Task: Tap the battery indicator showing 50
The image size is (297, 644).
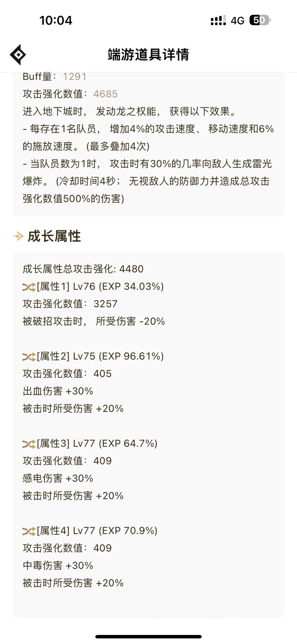Action: coord(260,20)
